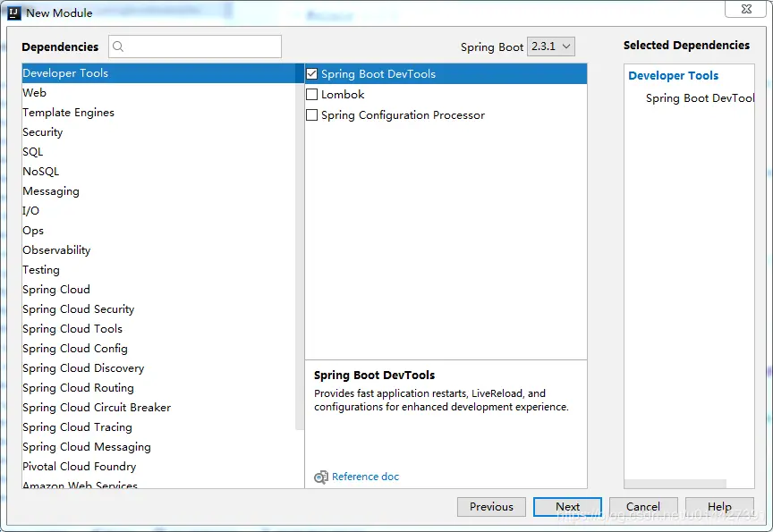The image size is (773, 532).
Task: Open the Reference doc link
Action: [365, 477]
